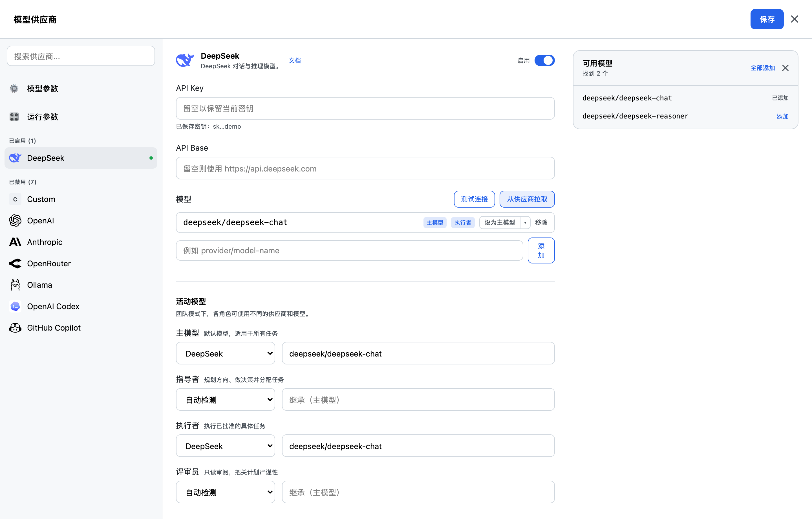Open the 指导者 provider dropdown
Viewport: 812px width, 519px height.
point(225,399)
